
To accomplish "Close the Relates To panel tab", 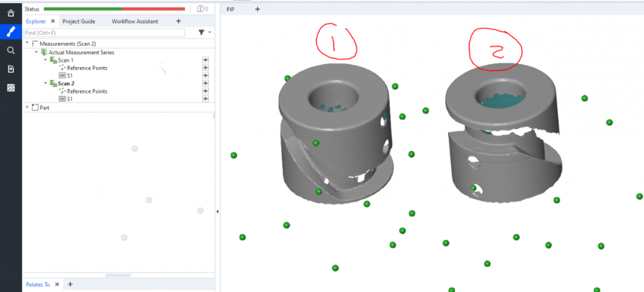I will [x=57, y=284].
